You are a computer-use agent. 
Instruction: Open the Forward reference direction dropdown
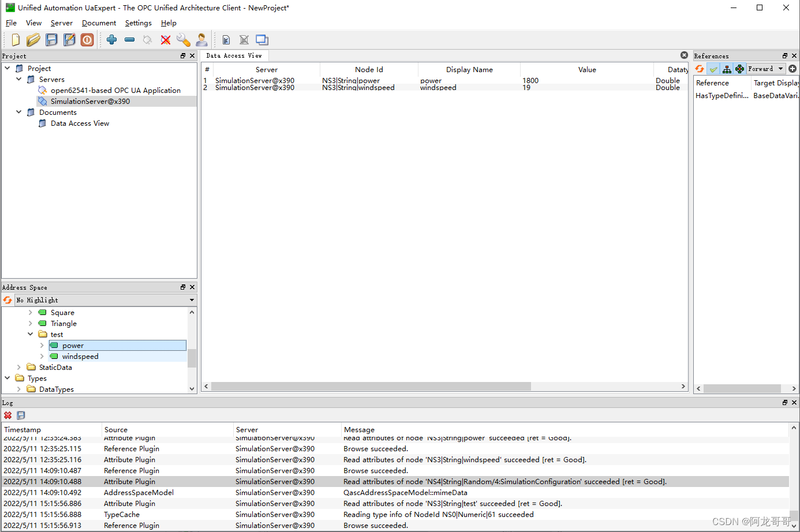(x=766, y=68)
